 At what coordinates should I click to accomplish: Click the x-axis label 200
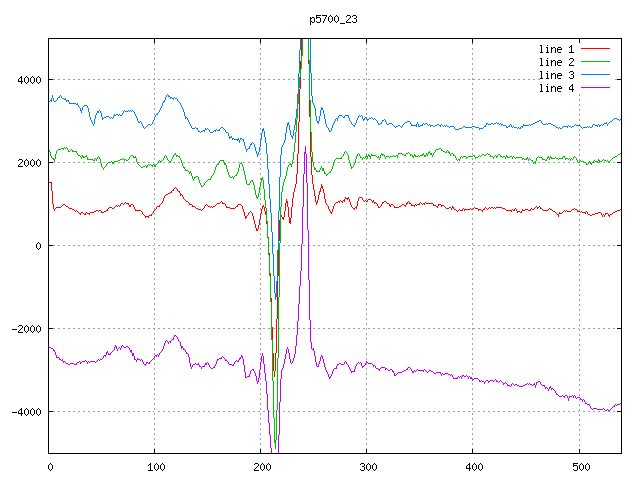coord(262,467)
